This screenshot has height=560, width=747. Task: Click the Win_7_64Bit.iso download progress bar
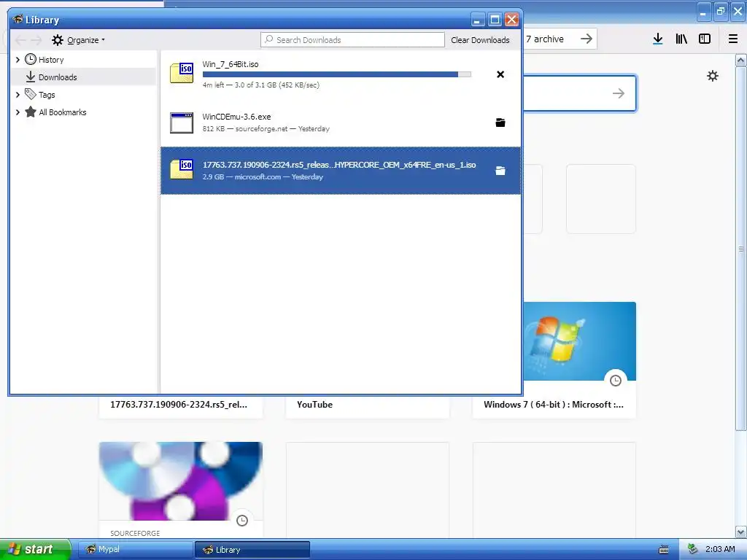[337, 74]
